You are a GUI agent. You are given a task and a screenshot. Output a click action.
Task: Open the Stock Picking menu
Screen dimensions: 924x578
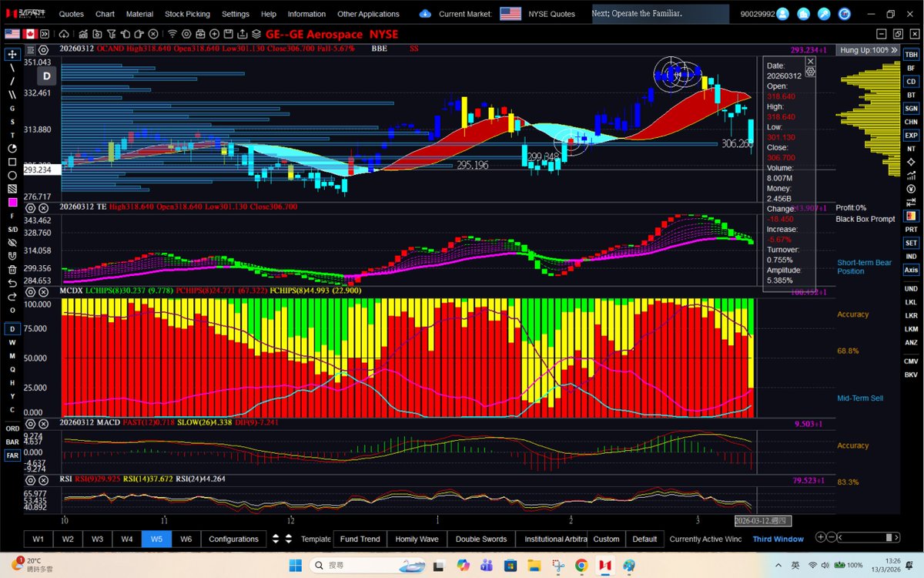pyautogui.click(x=187, y=14)
